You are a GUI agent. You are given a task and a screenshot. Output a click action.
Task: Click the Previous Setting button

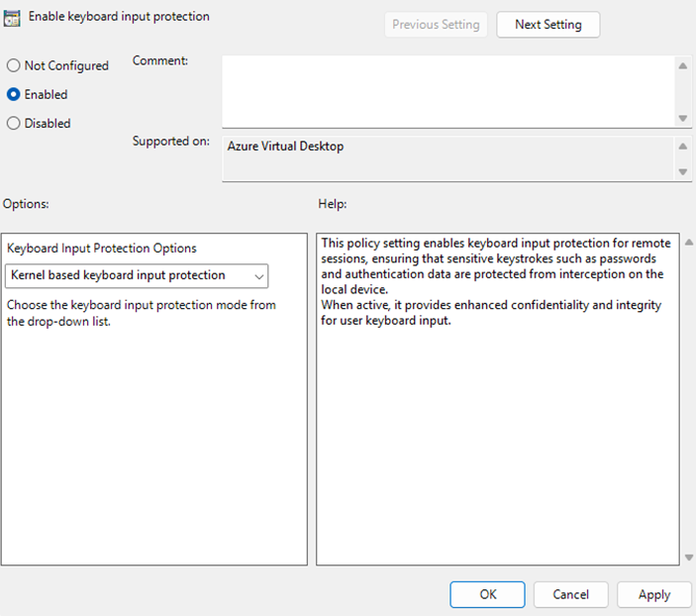pyautogui.click(x=436, y=25)
